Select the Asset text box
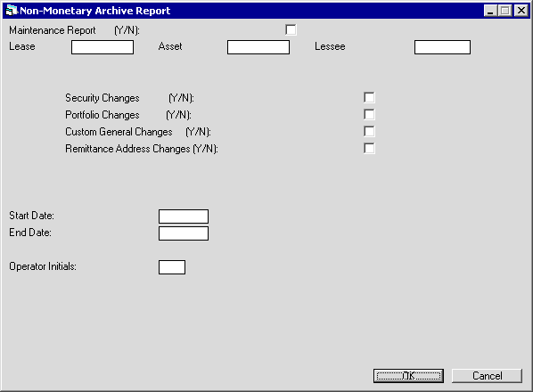 click(258, 47)
